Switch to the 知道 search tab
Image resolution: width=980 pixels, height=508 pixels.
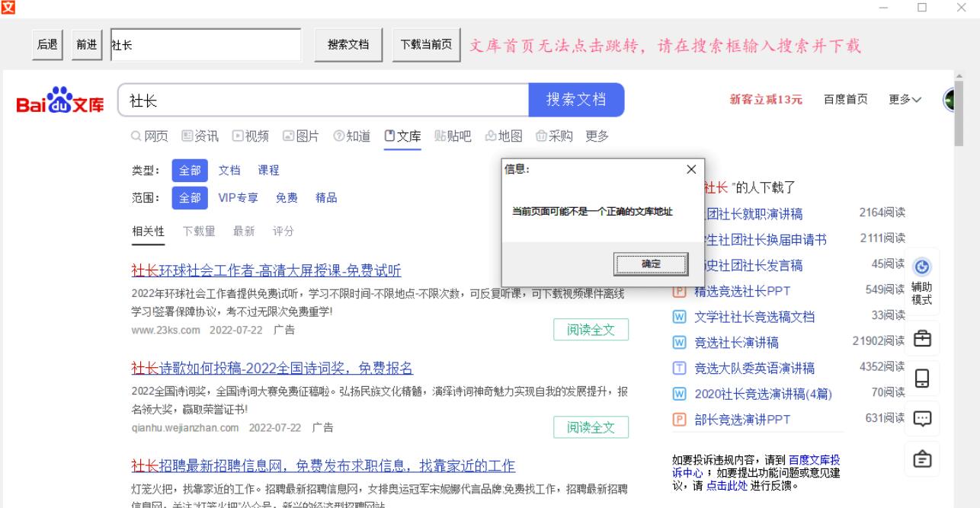coord(352,136)
